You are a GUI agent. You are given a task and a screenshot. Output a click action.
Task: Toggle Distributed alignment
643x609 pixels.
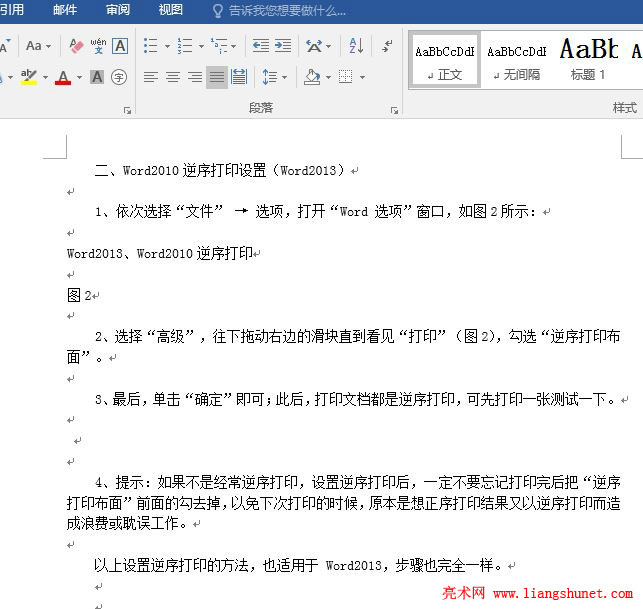coord(239,77)
